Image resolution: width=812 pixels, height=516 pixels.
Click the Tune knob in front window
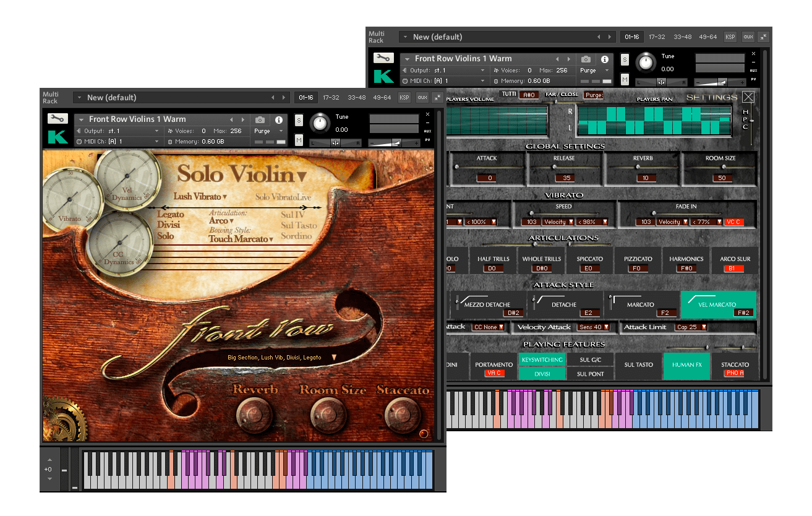point(320,123)
